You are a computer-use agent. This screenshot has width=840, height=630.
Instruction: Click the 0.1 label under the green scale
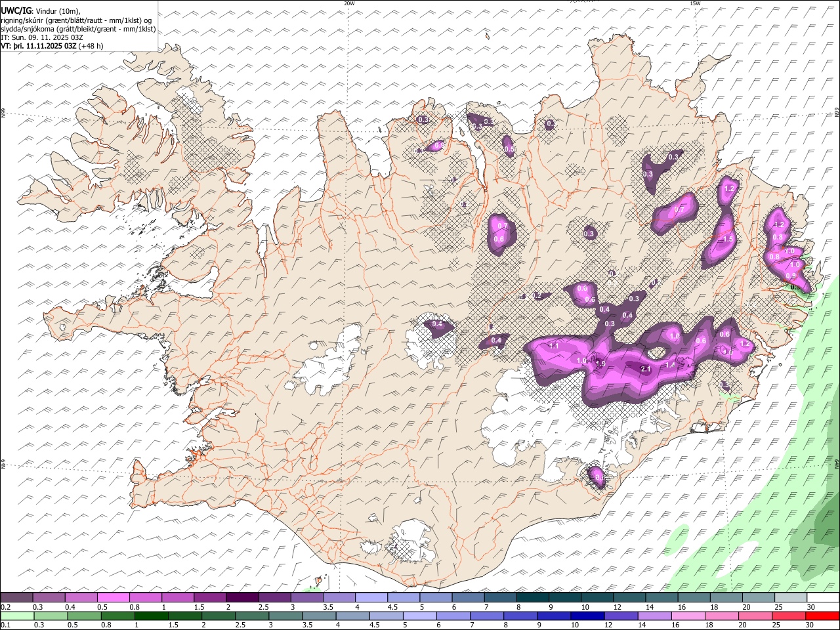[5, 625]
